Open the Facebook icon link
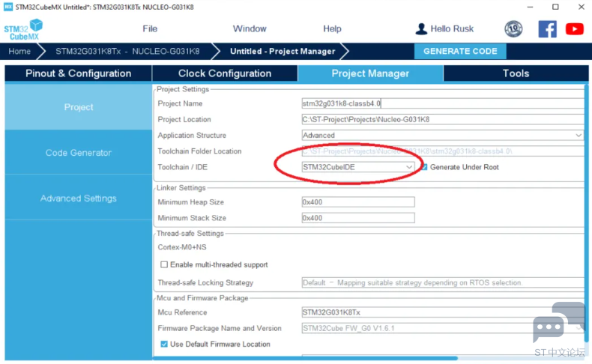 click(548, 29)
